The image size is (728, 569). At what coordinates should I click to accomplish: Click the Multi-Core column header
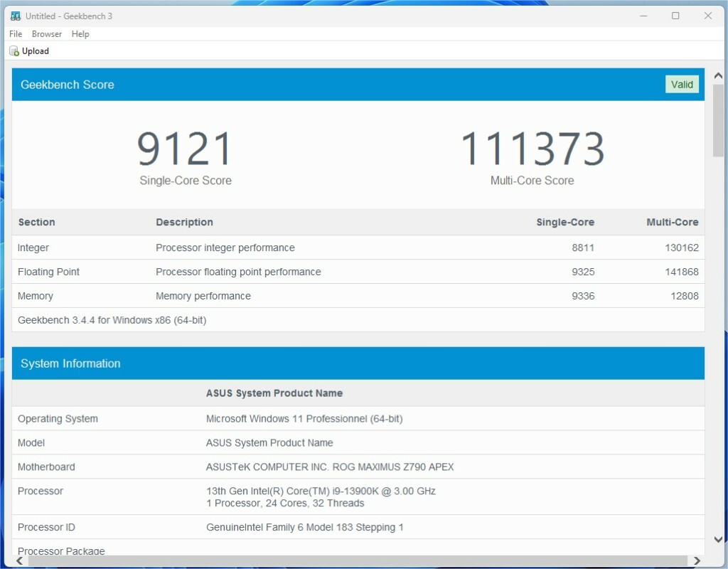tap(673, 222)
